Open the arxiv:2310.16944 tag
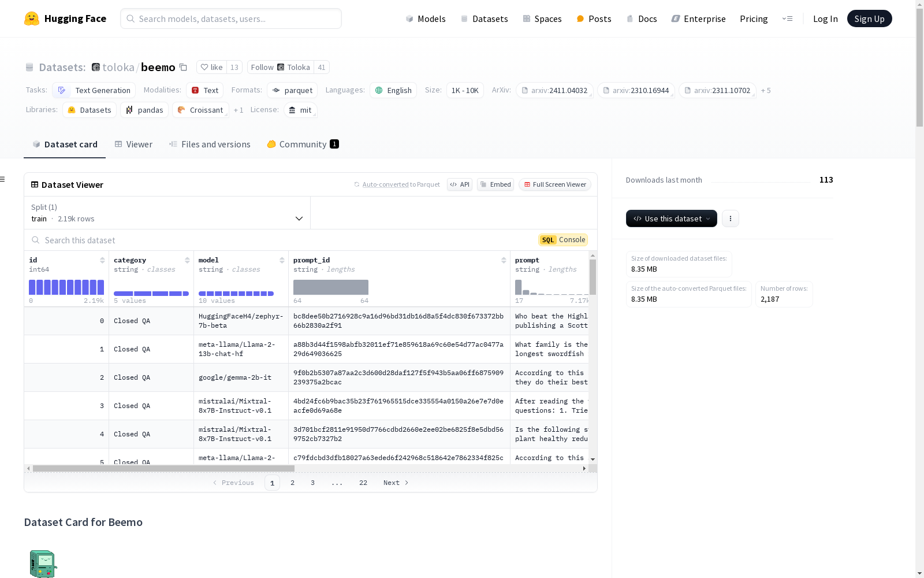 [x=636, y=91]
